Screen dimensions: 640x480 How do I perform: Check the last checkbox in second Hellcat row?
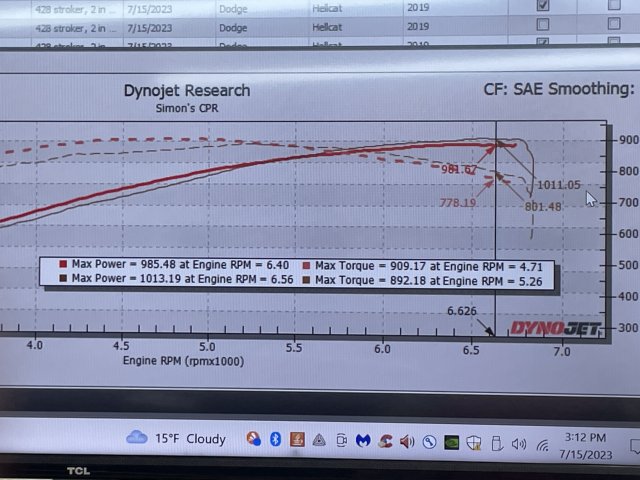[x=614, y=24]
